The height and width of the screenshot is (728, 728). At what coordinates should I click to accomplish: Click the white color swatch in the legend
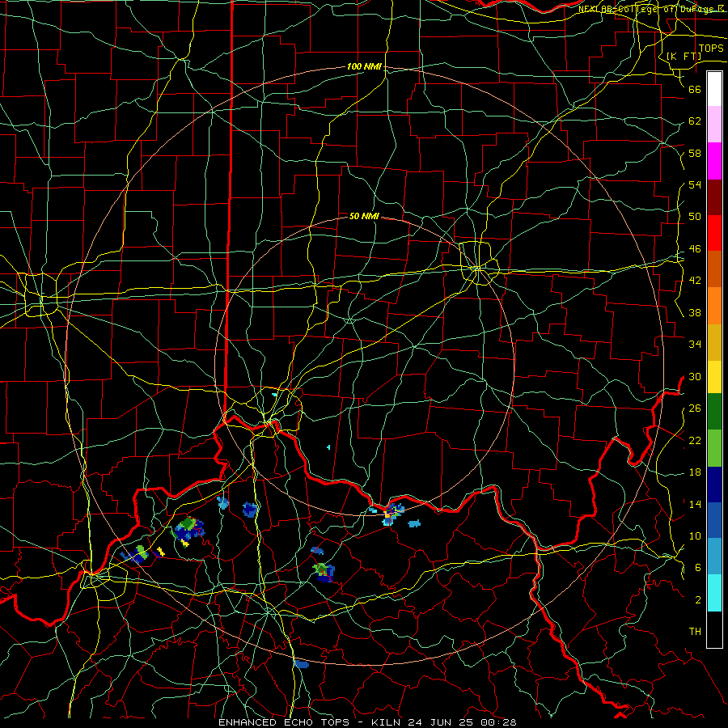(714, 89)
